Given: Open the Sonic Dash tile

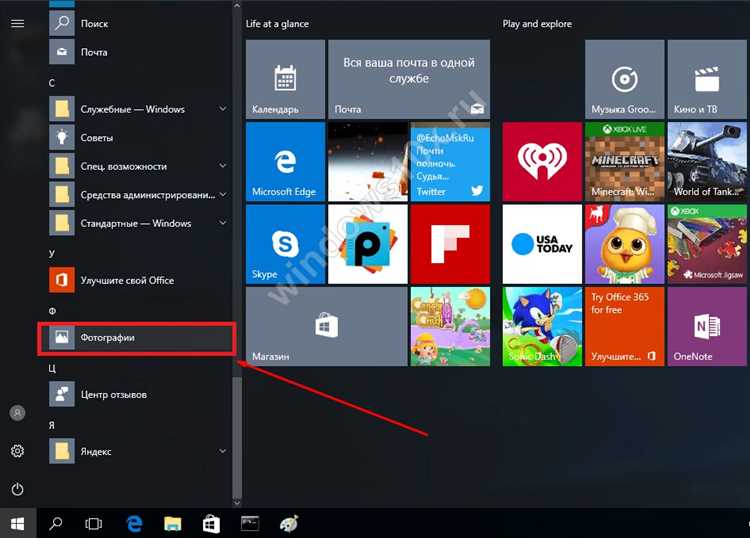Looking at the screenshot, I should pos(542,327).
